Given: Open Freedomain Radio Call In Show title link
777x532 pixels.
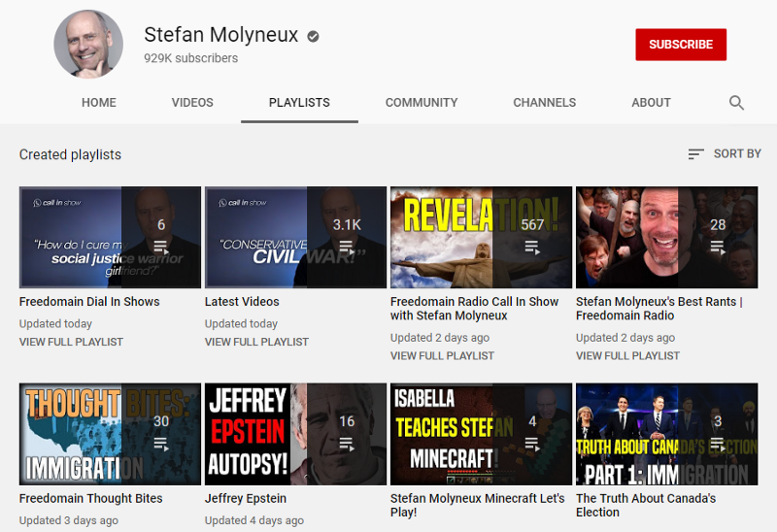Looking at the screenshot, I should tap(474, 309).
